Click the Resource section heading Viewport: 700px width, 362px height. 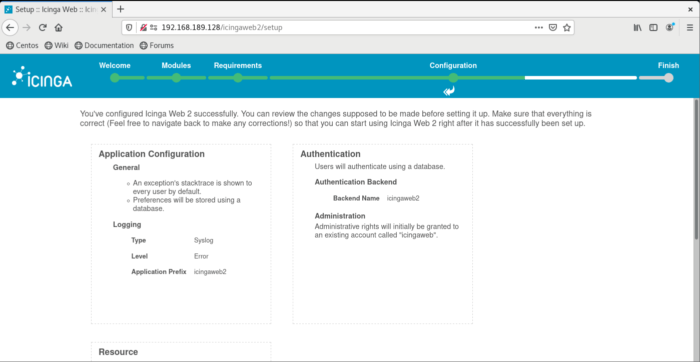pos(118,352)
